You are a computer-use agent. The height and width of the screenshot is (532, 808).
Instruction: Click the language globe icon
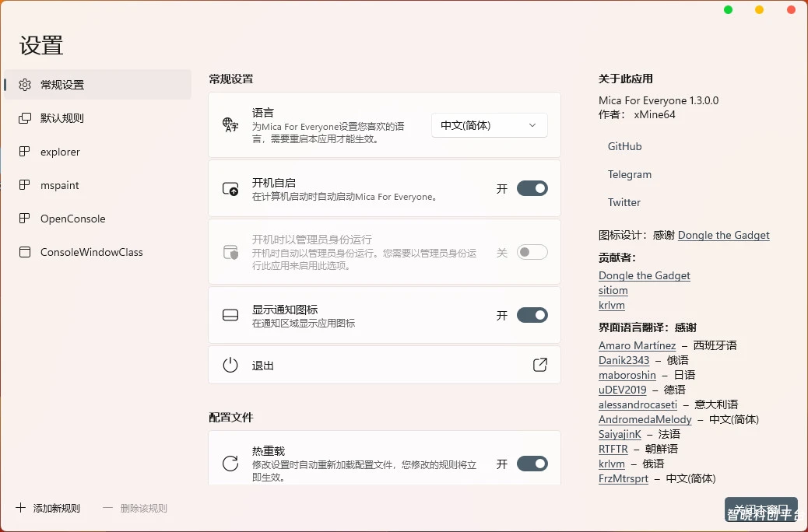pyautogui.click(x=230, y=124)
